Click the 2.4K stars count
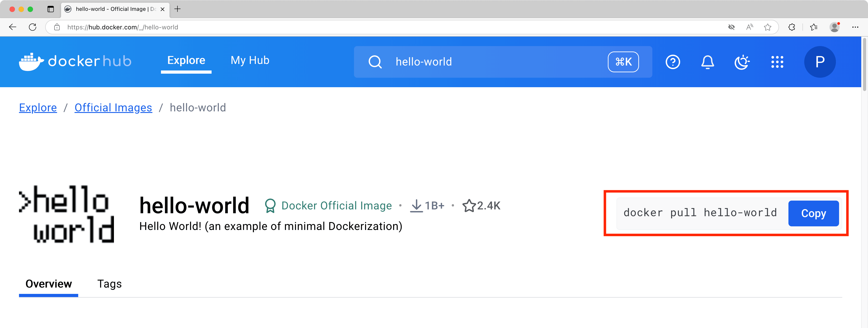 [x=488, y=206]
